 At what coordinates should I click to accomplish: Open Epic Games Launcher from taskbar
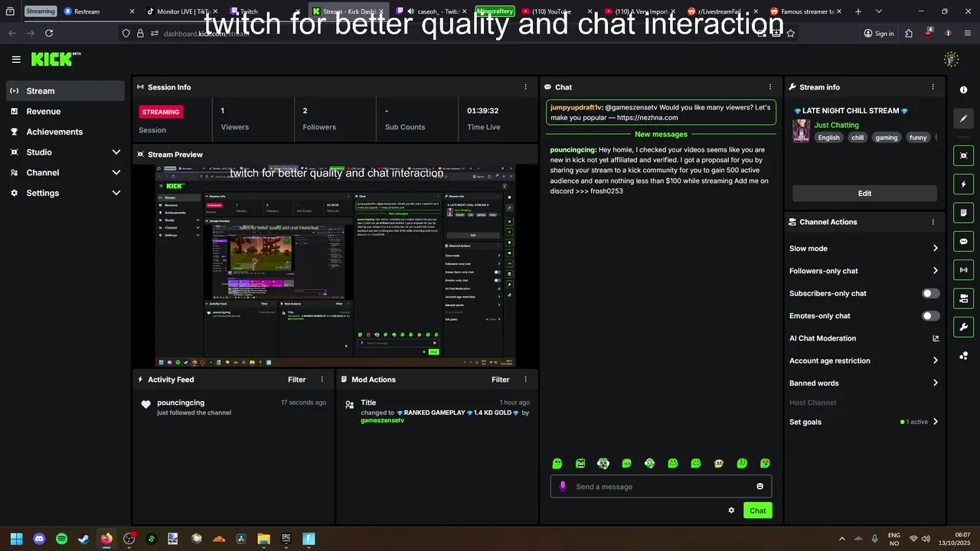[286, 539]
